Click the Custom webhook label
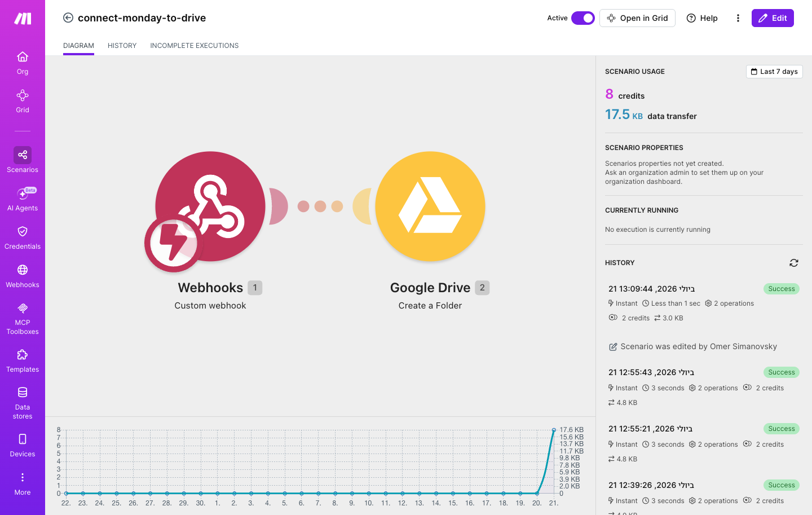Screen dimensions: 812x515 [210, 306]
